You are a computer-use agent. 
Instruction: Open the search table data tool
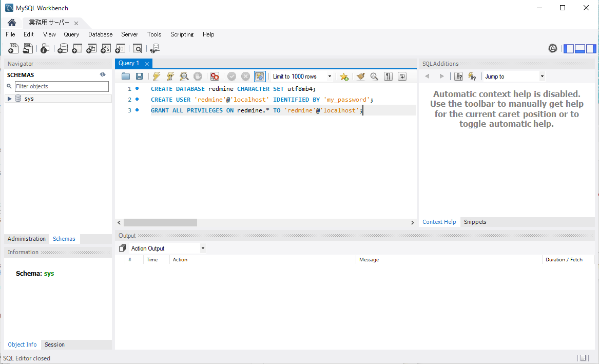pos(138,48)
